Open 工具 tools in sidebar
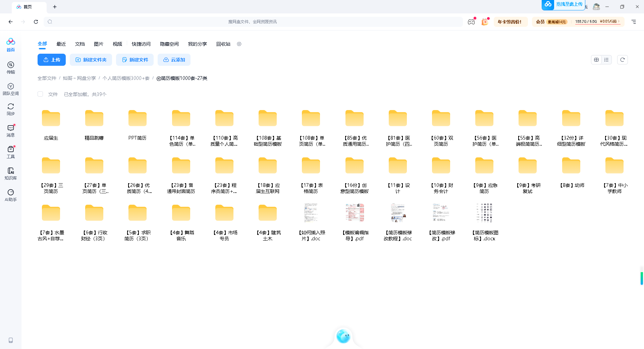The image size is (644, 349). click(x=11, y=152)
